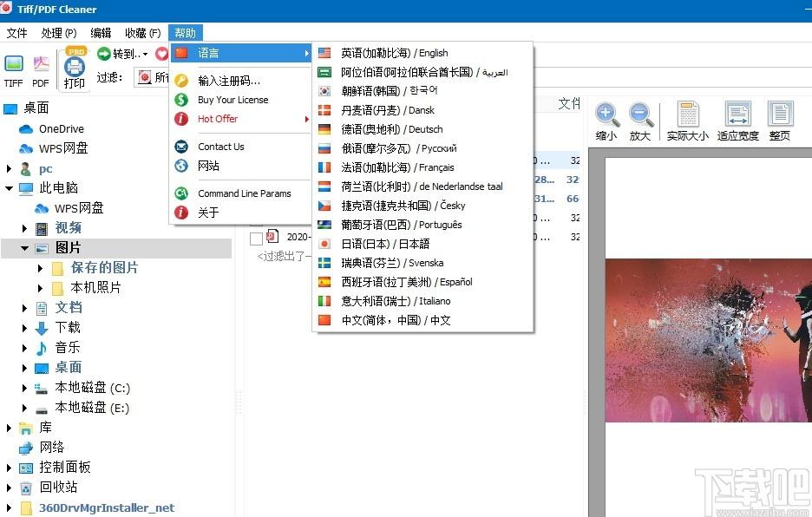The width and height of the screenshot is (812, 517).
Task: Click the PDF toolbar icon
Action: [41, 71]
